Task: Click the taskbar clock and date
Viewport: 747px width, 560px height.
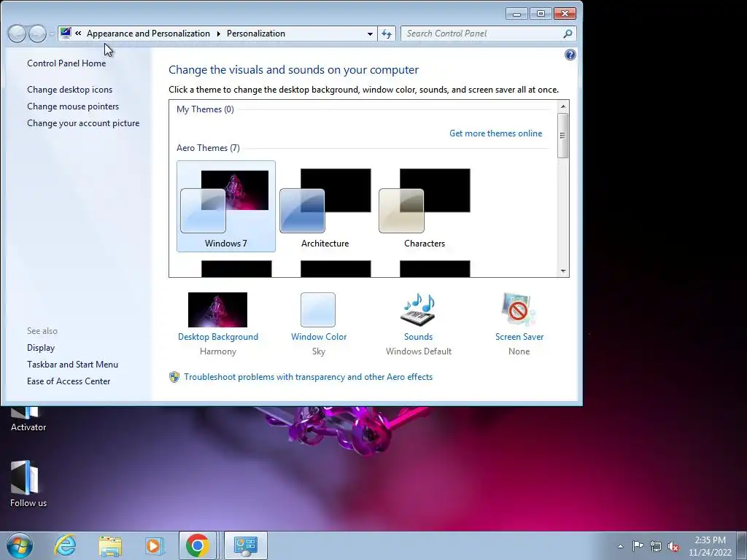Action: 710,546
